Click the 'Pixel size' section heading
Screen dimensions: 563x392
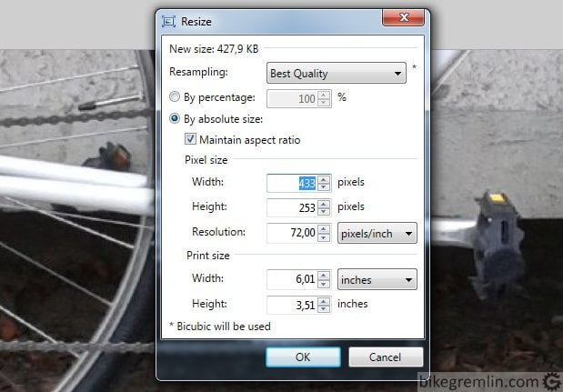(x=206, y=160)
